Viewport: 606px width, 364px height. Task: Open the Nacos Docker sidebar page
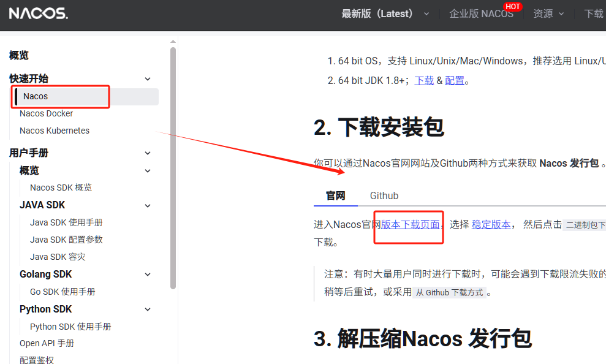click(x=46, y=113)
